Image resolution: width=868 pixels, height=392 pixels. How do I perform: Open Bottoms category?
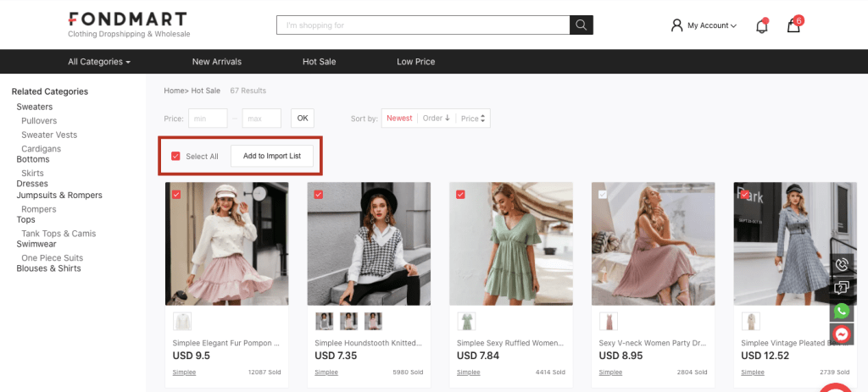pos(33,159)
